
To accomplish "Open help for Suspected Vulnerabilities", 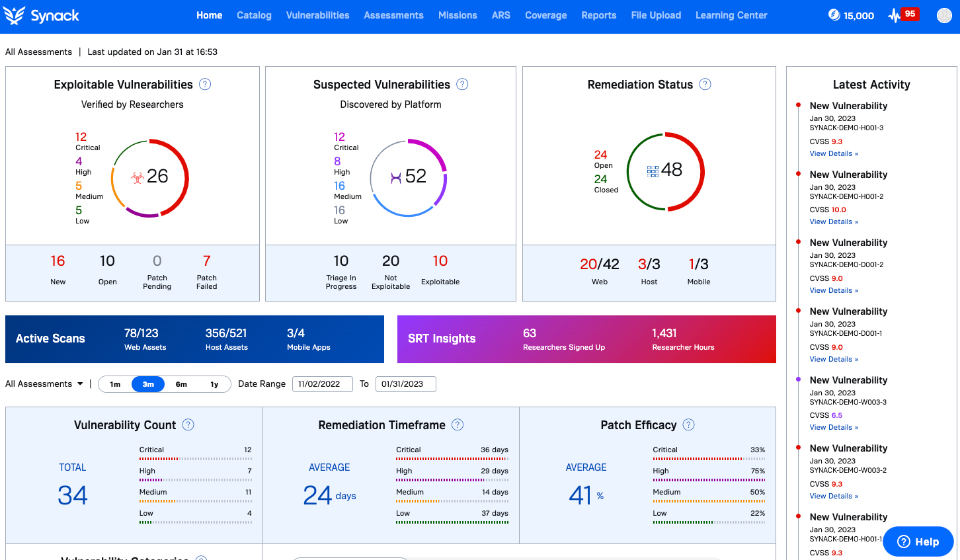I will pyautogui.click(x=462, y=84).
